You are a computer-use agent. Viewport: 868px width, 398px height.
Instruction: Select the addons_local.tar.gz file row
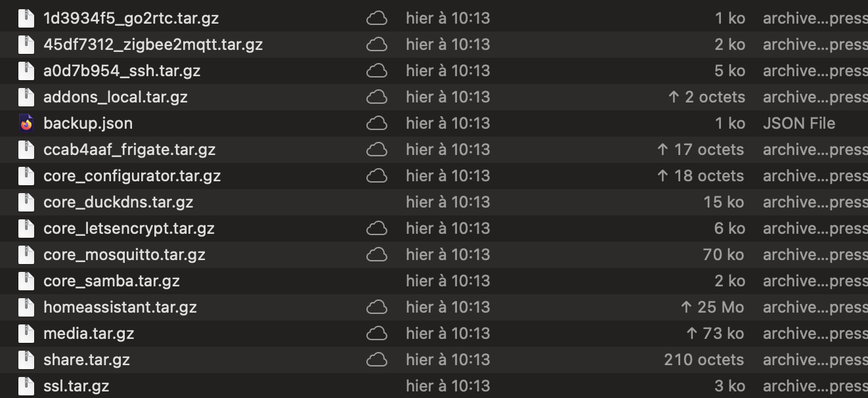click(434, 97)
